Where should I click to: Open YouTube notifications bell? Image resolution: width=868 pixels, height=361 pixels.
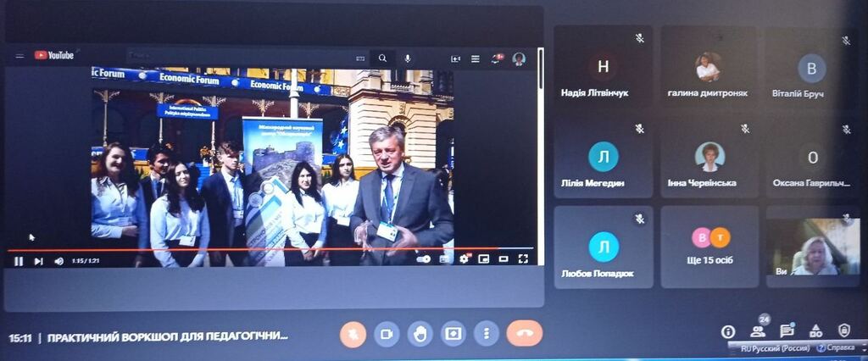pos(497,58)
